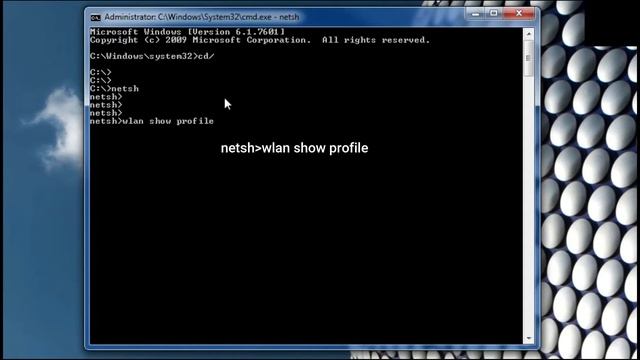This screenshot has width=640, height=360.
Task: Click the 'C:\Windows\system32>cd/' line
Action: (152, 56)
